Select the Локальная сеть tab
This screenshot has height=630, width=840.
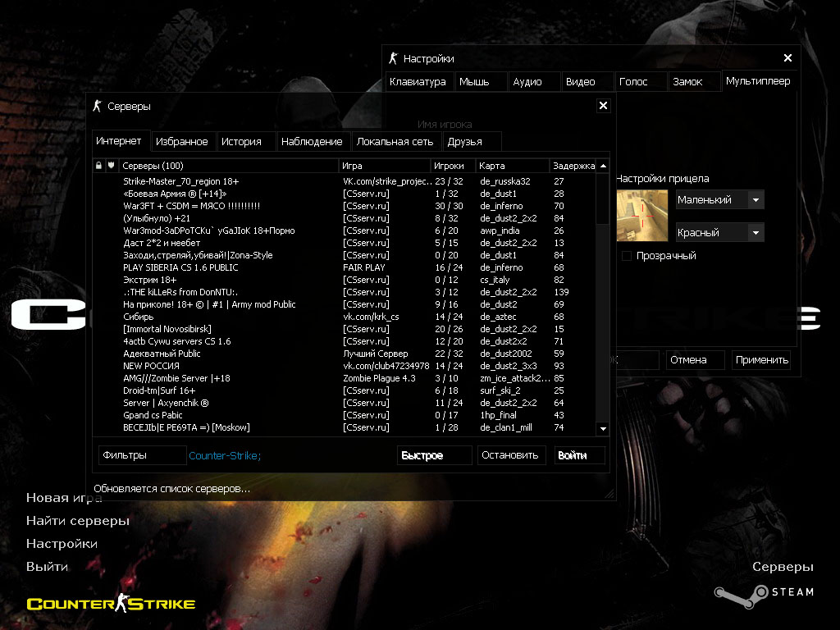coord(395,141)
